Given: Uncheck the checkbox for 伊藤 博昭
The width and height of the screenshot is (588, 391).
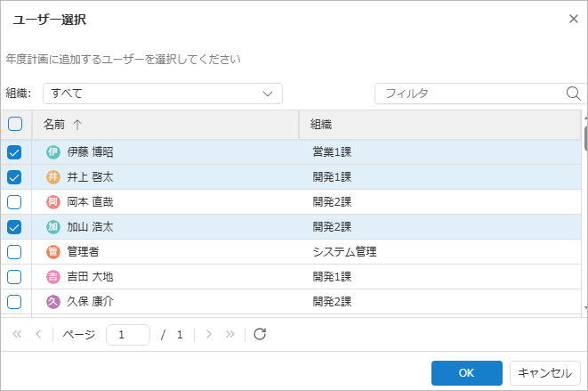Looking at the screenshot, I should coord(14,152).
